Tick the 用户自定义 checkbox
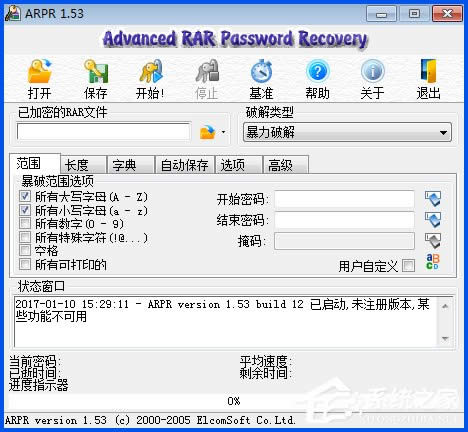 pos(409,266)
